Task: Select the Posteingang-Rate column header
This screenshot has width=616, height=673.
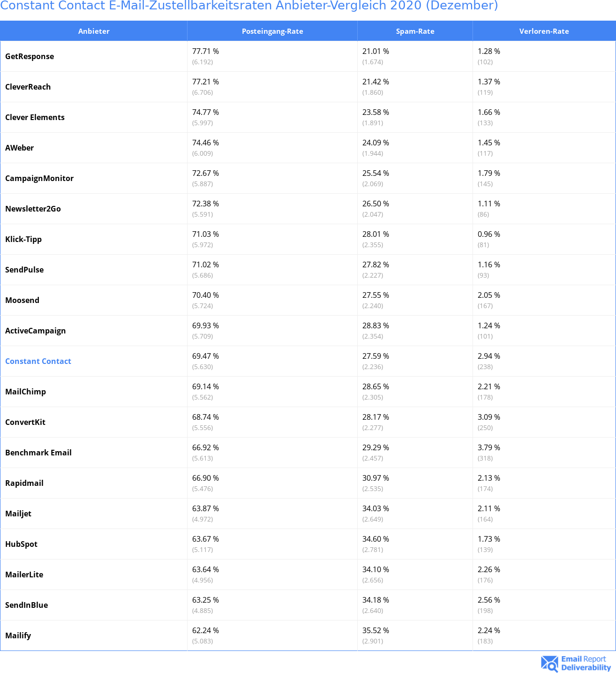Action: click(272, 31)
